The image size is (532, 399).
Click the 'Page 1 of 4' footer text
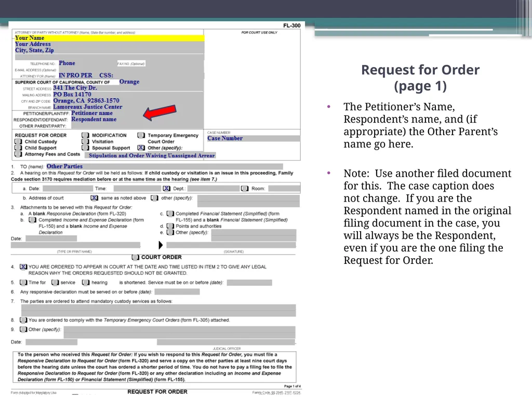292,386
